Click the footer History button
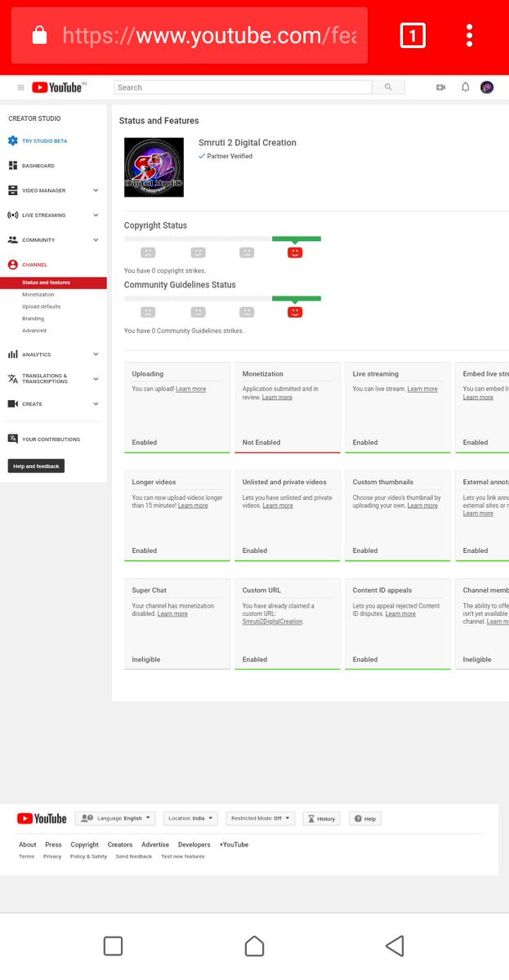Viewport: 509px width, 980px height. click(x=321, y=818)
